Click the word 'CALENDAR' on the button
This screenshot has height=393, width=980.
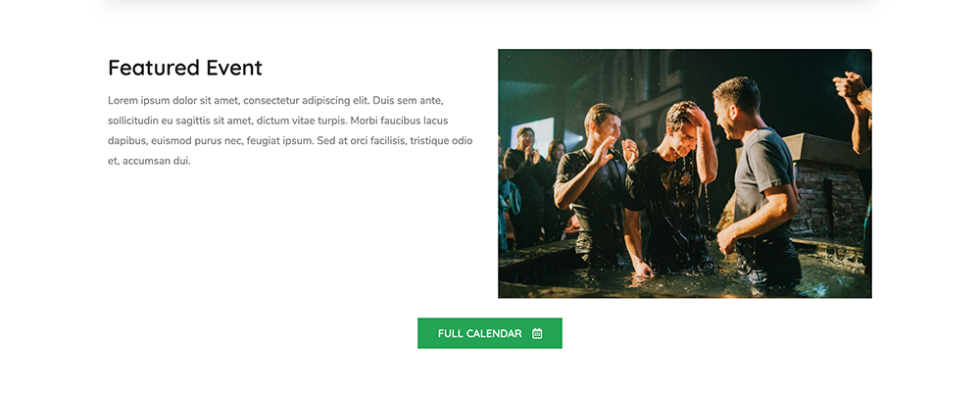(x=494, y=333)
